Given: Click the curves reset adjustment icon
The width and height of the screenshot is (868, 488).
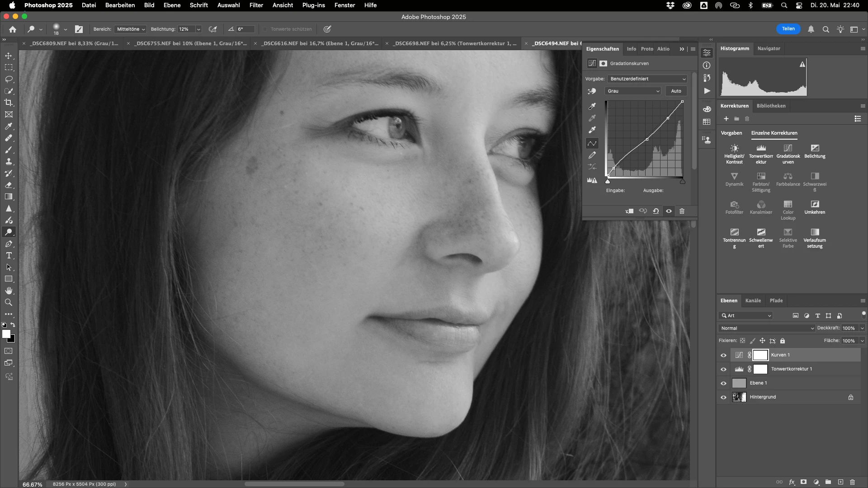Looking at the screenshot, I should point(656,211).
